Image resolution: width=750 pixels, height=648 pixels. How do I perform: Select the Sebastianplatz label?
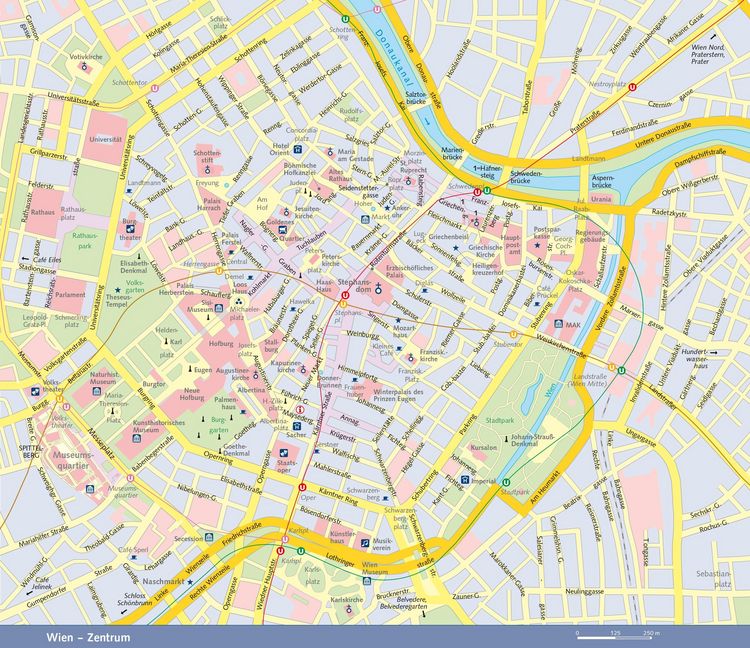click(714, 578)
